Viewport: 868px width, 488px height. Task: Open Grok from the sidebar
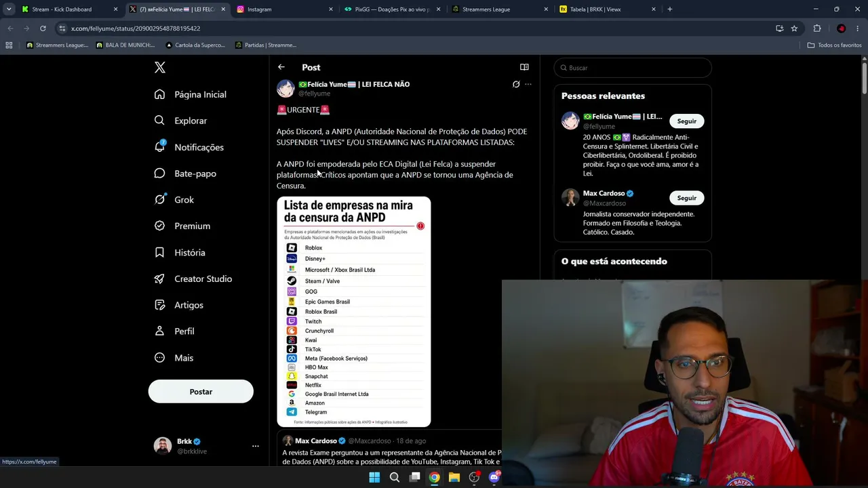[174, 200]
